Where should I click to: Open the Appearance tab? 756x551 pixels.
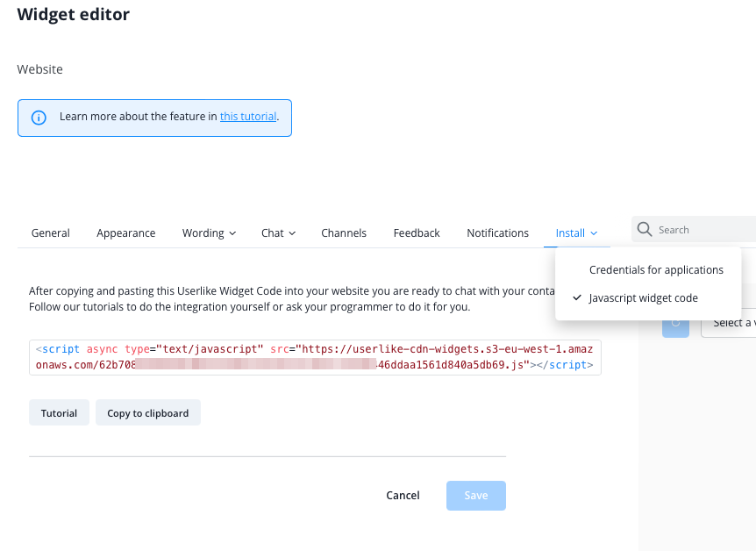point(126,233)
